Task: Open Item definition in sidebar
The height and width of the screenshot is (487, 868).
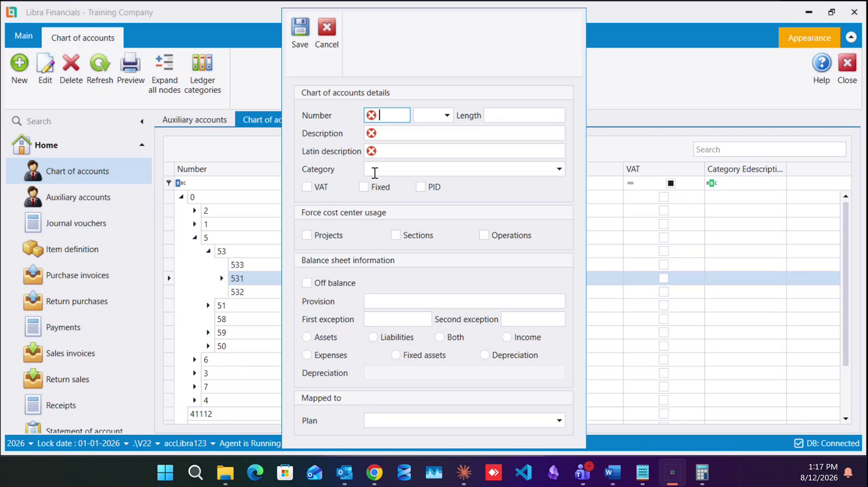Action: click(x=72, y=249)
